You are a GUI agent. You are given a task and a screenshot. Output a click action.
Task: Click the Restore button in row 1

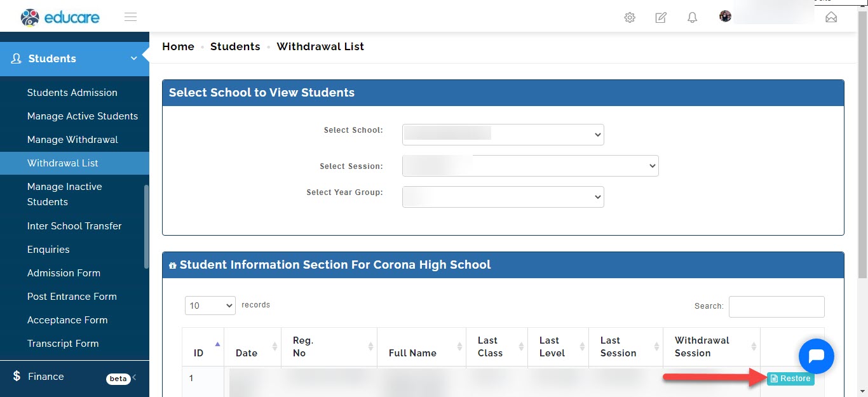[790, 379]
